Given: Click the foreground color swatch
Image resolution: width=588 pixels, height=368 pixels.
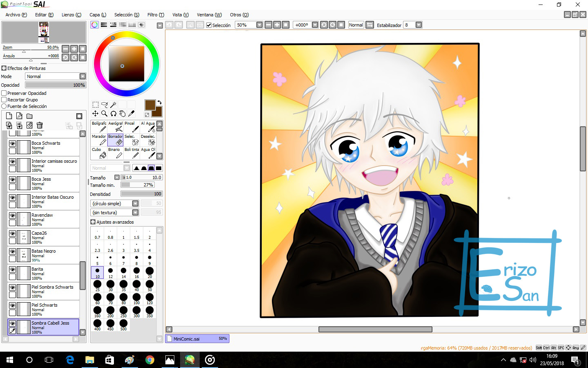Looking at the screenshot, I should 150,105.
